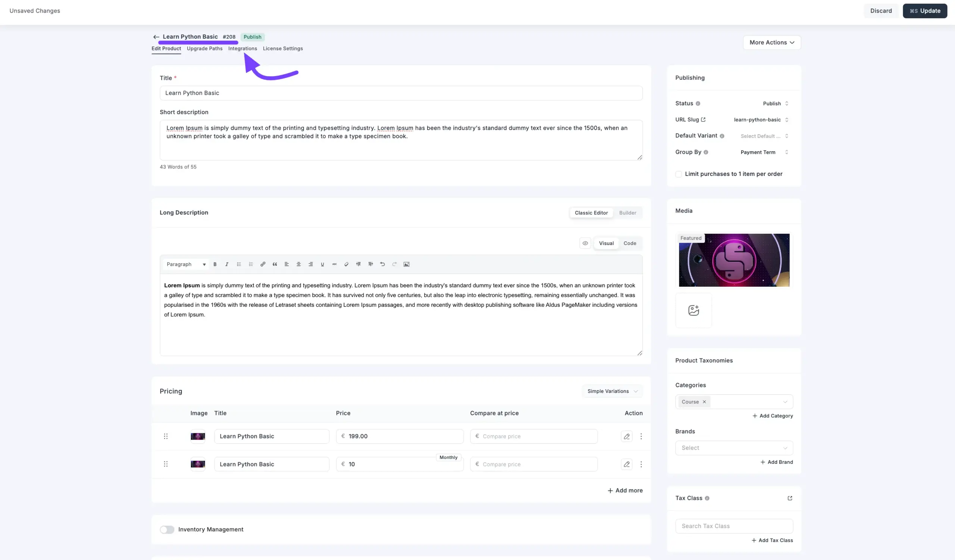
Task: Expand the Simple Variations dropdown
Action: click(x=612, y=391)
